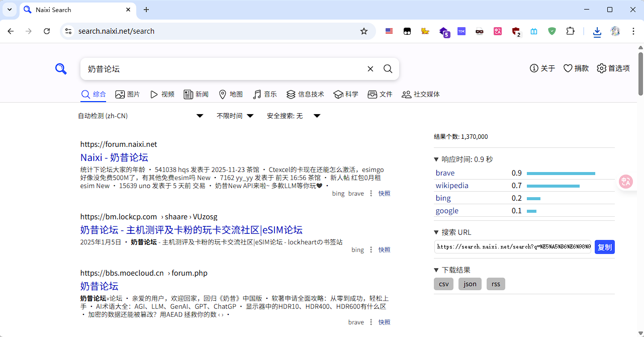Open the browser downloads icon
The width and height of the screenshot is (644, 337).
pos(597,32)
